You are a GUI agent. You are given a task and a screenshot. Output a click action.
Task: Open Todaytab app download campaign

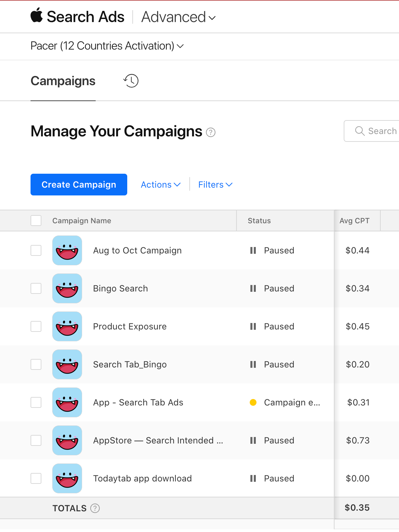pos(142,478)
